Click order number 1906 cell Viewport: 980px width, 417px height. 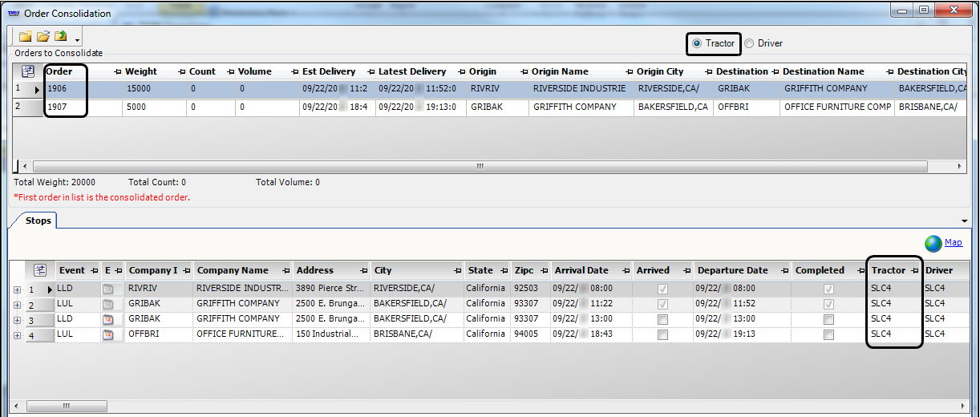[83, 89]
